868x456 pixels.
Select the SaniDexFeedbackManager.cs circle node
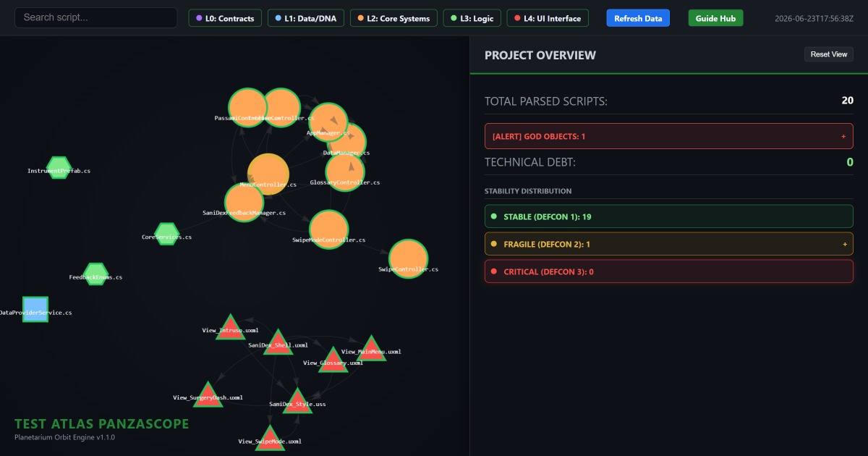click(x=244, y=202)
